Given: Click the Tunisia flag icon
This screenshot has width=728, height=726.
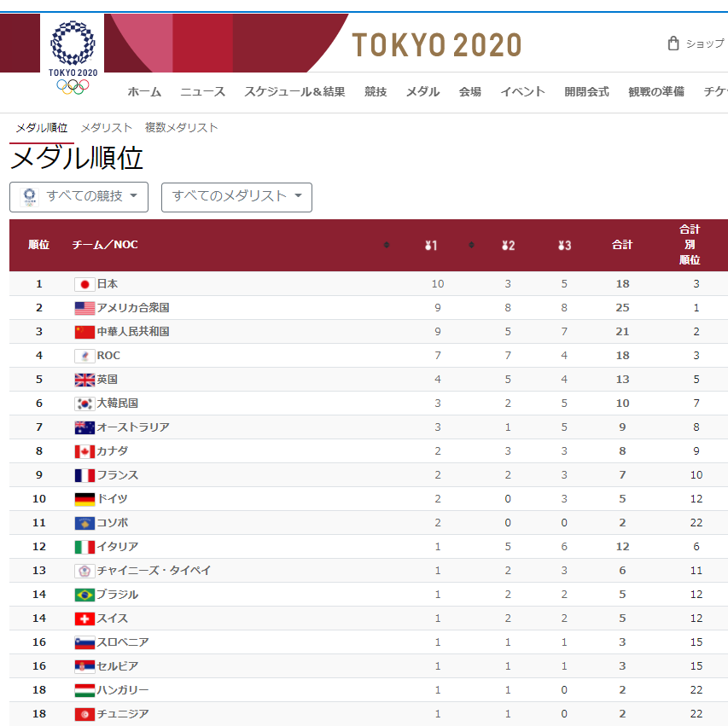Looking at the screenshot, I should point(84,714).
